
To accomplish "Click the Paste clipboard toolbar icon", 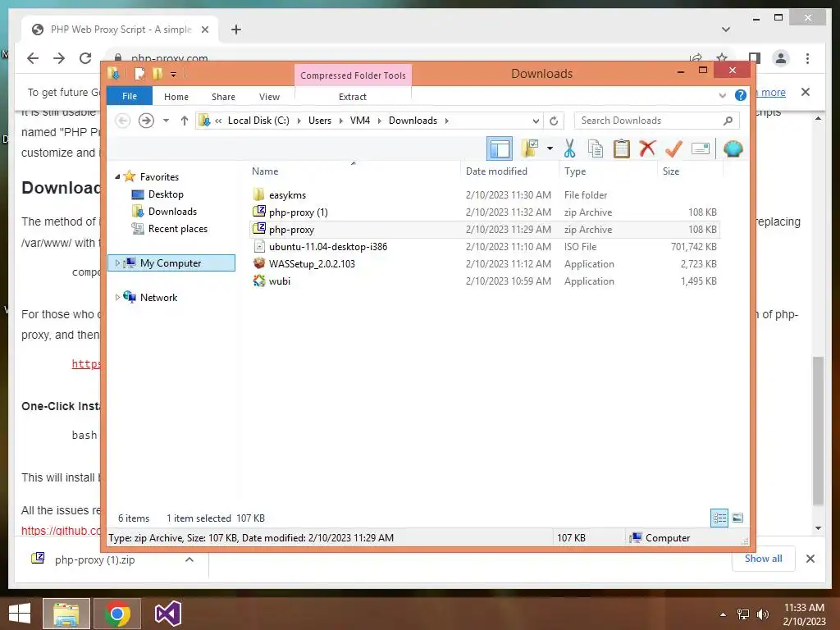I will [x=622, y=148].
